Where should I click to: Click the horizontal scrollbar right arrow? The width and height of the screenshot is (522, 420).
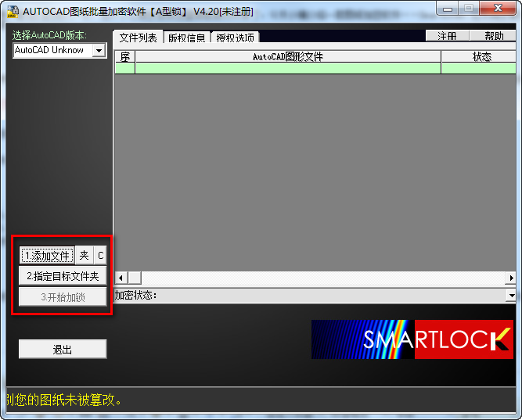511,278
